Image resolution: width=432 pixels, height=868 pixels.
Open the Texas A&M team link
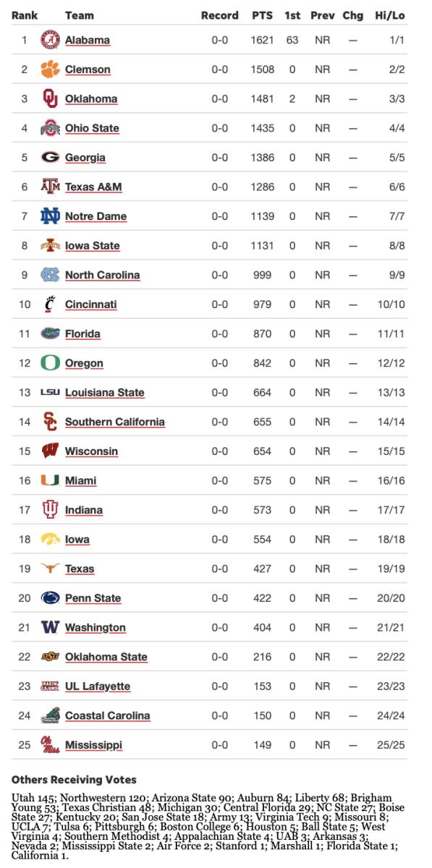[x=93, y=187]
